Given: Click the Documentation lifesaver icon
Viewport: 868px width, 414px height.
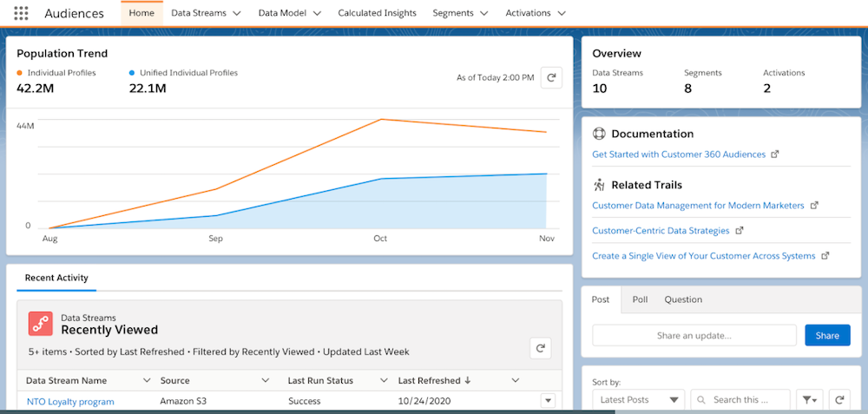Looking at the screenshot, I should [599, 134].
